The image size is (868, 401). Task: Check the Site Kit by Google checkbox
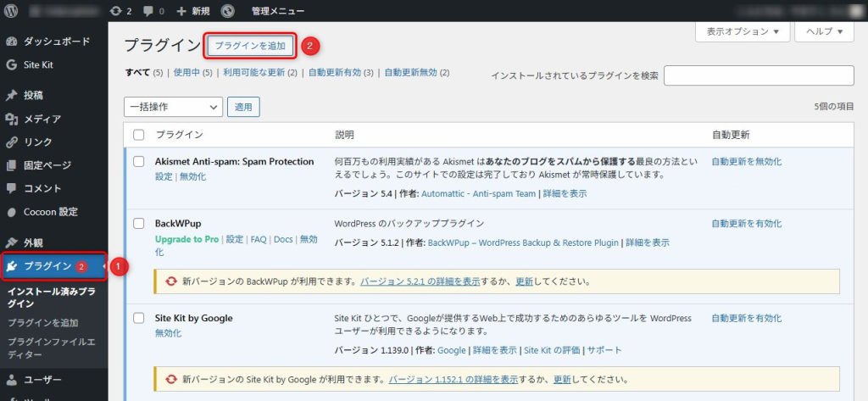(x=139, y=319)
